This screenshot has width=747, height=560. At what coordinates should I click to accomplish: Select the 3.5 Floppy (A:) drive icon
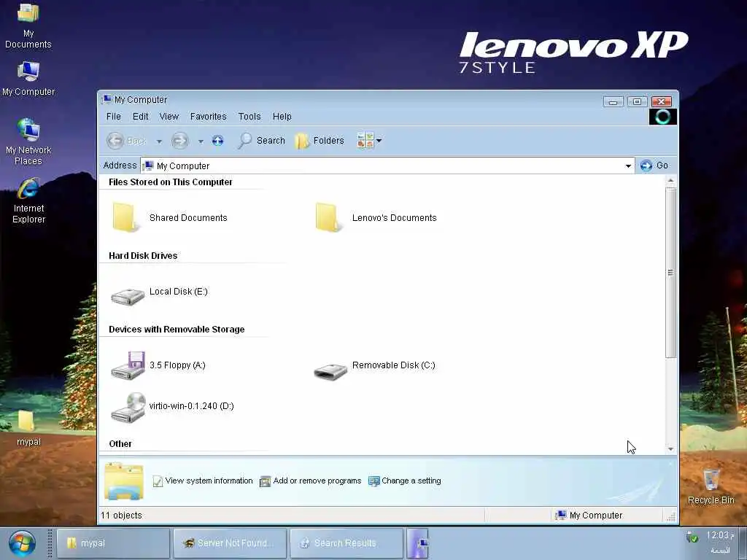click(128, 365)
